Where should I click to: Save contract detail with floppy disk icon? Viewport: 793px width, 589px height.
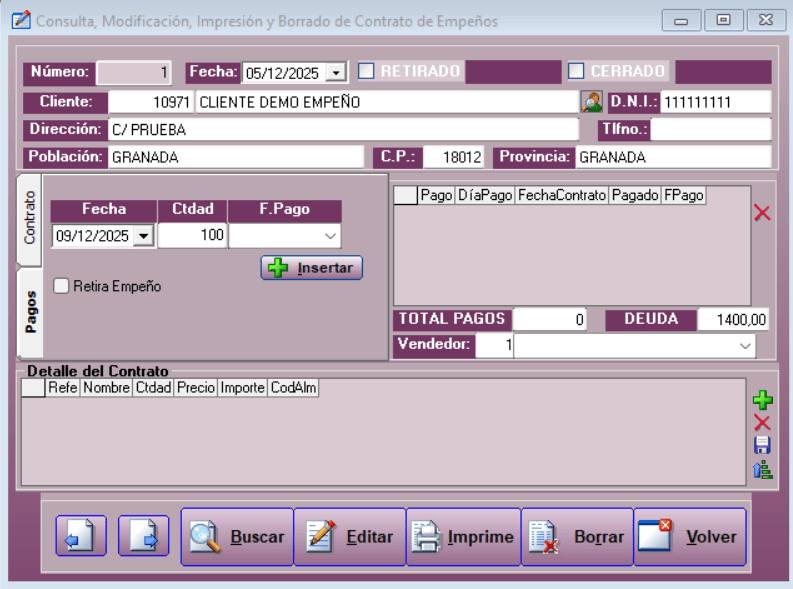pyautogui.click(x=762, y=446)
